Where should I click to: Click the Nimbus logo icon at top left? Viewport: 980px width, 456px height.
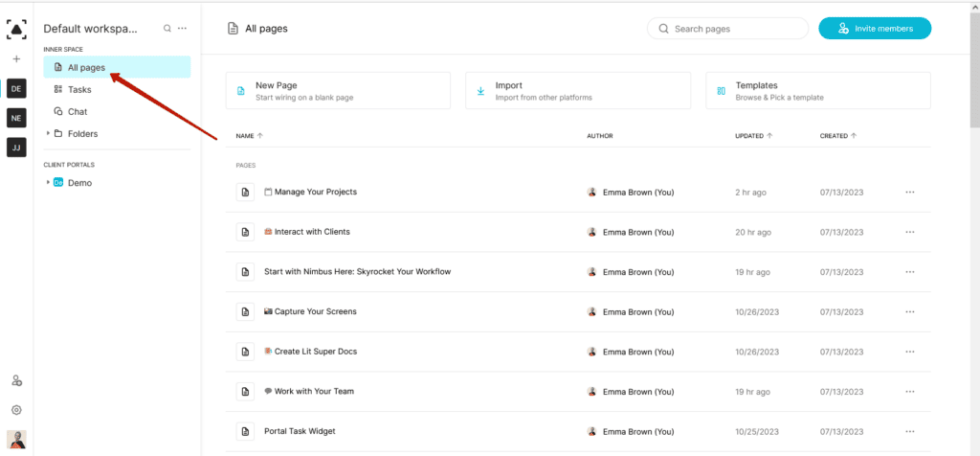(16, 29)
